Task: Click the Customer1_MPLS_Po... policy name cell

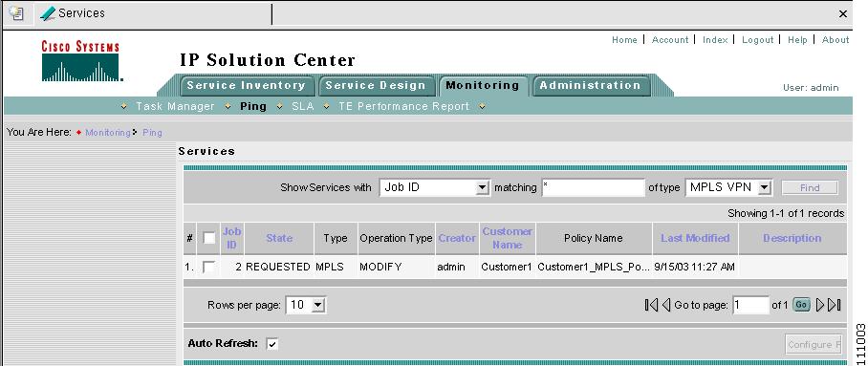Action: [x=594, y=267]
